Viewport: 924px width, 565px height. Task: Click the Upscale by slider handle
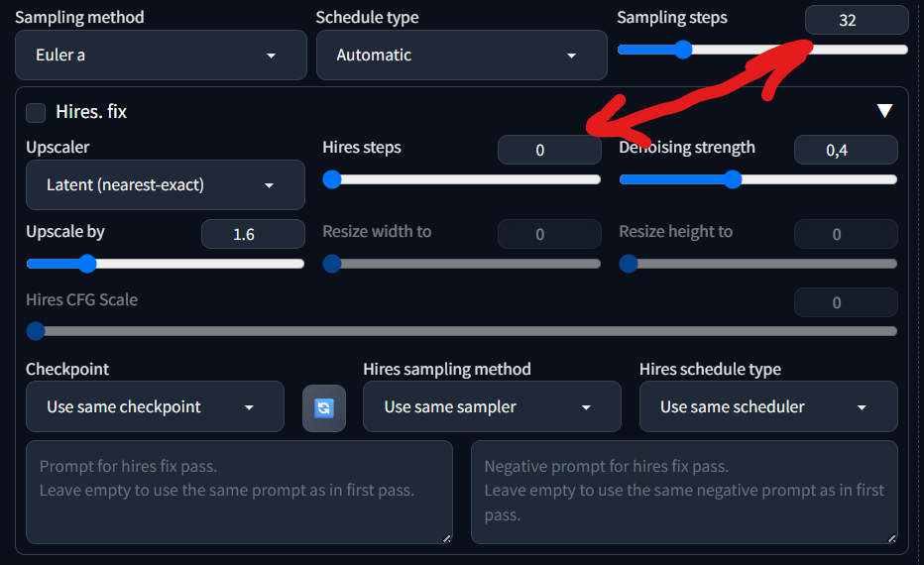87,264
